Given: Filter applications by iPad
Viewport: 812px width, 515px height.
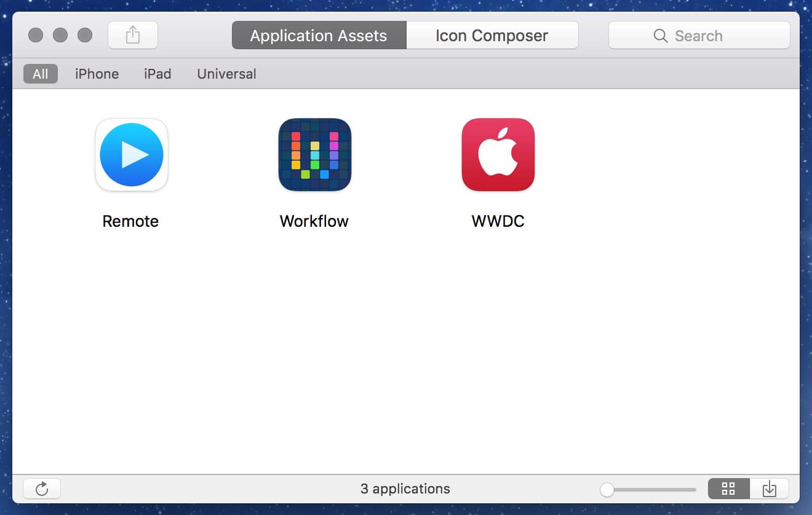Looking at the screenshot, I should tap(157, 74).
